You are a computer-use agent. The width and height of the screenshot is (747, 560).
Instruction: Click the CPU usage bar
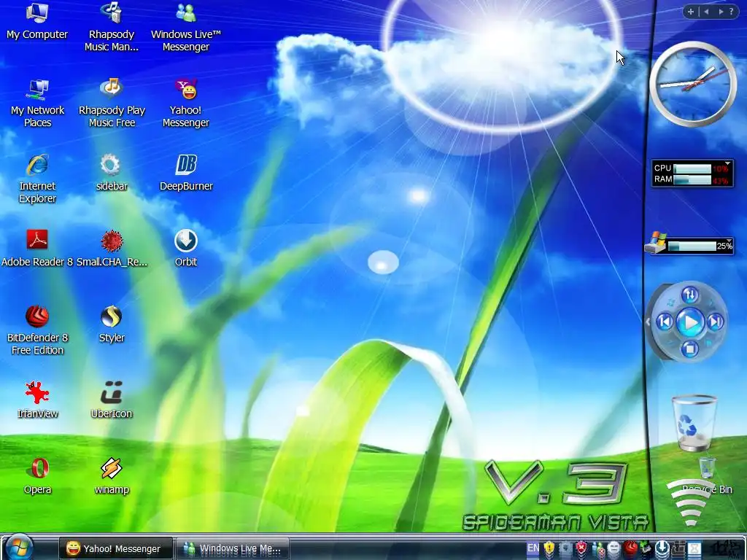click(693, 168)
